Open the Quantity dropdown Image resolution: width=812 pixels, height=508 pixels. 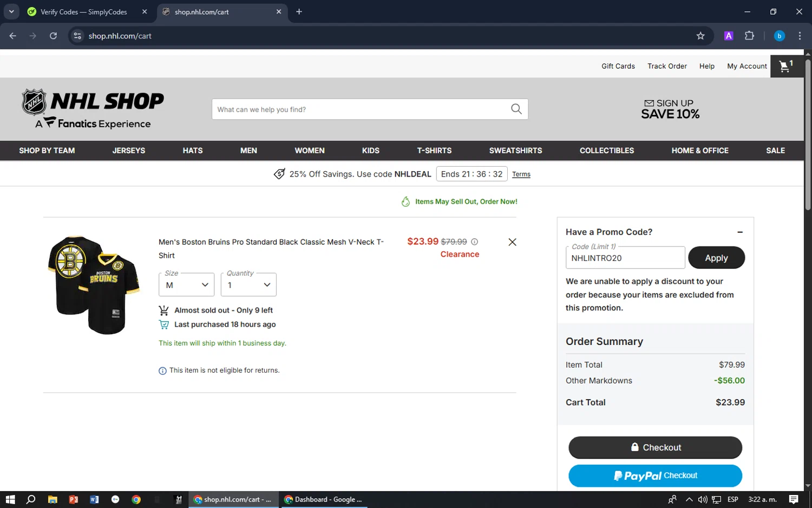point(248,285)
